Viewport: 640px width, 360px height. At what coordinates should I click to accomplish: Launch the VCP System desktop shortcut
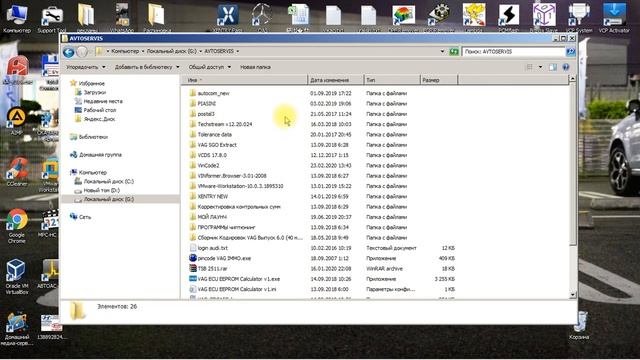579,18
